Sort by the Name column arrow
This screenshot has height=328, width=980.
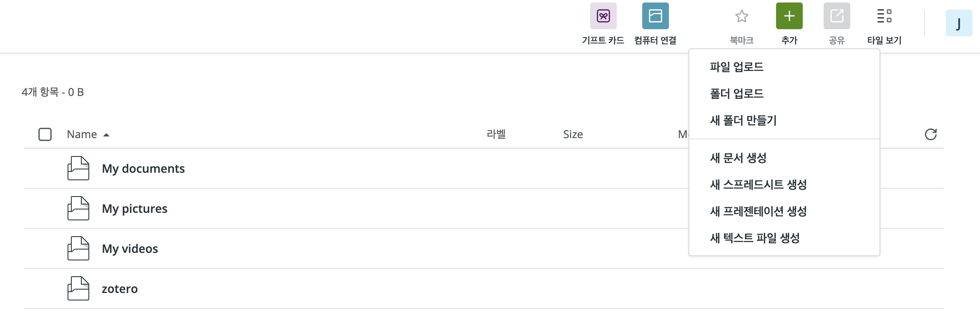(106, 135)
